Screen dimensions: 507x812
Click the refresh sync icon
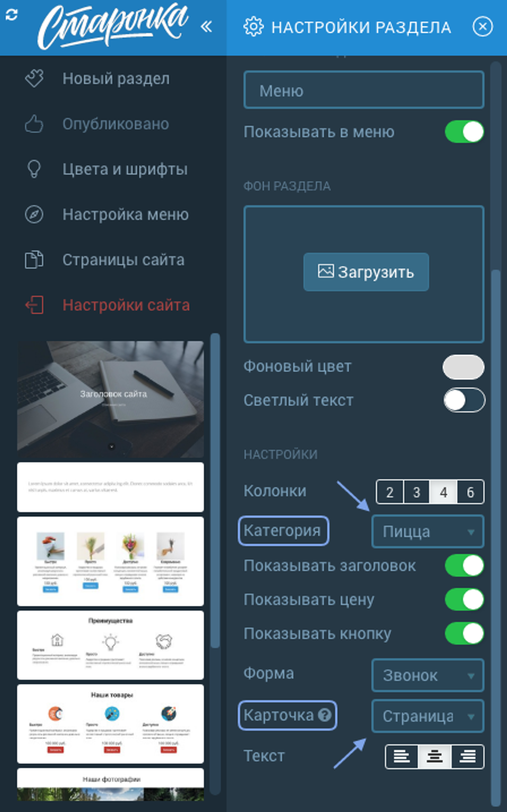point(11,15)
